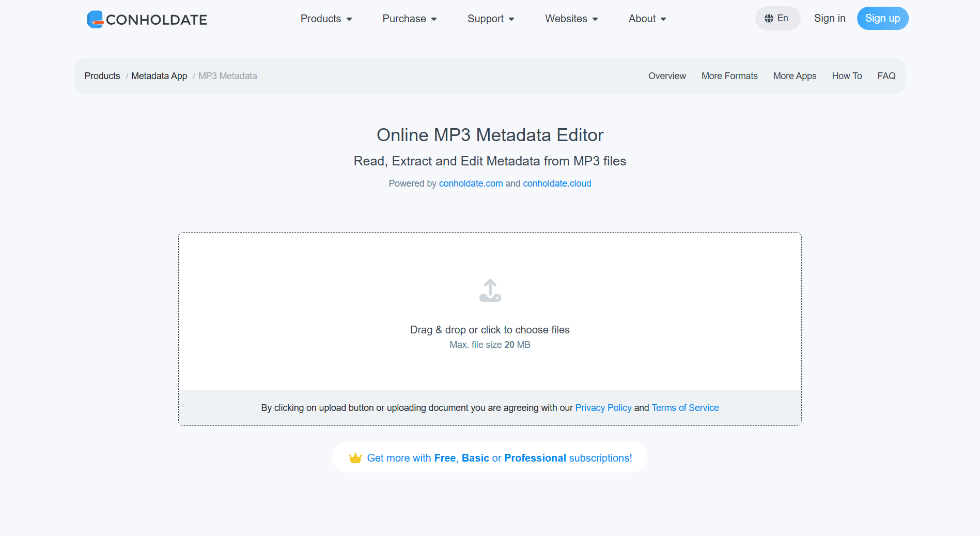Viewport: 980px width, 536px height.
Task: Click the Basic subscription link
Action: coord(475,458)
